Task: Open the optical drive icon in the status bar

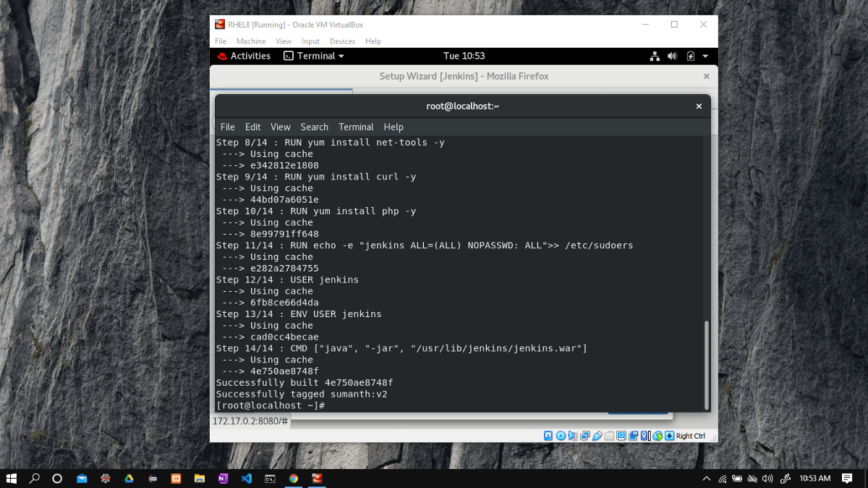Action: 560,435
